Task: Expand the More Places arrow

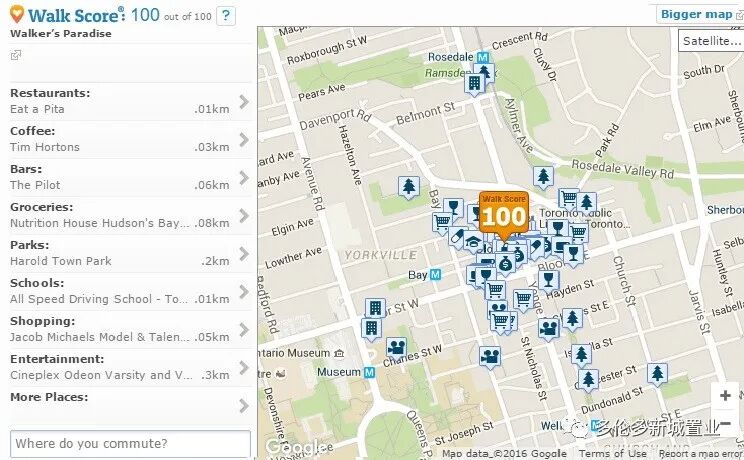Action: [x=244, y=405]
